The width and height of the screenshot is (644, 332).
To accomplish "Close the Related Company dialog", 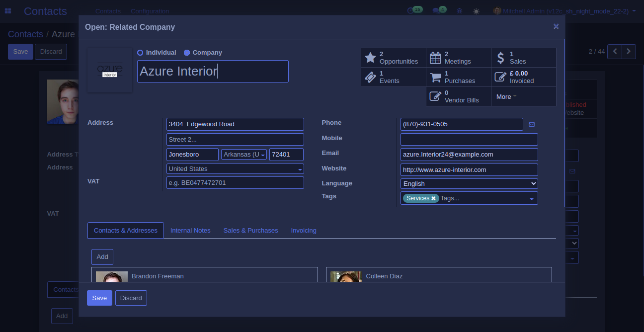I will tap(556, 27).
